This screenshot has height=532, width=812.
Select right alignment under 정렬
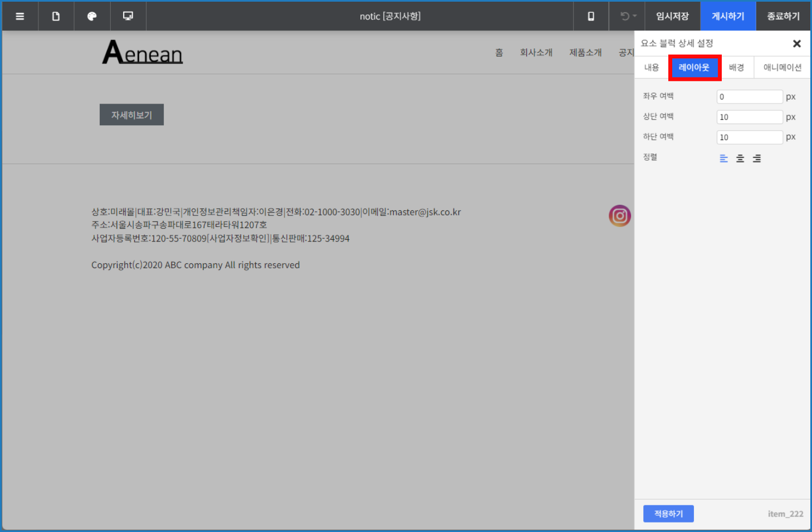[757, 158]
